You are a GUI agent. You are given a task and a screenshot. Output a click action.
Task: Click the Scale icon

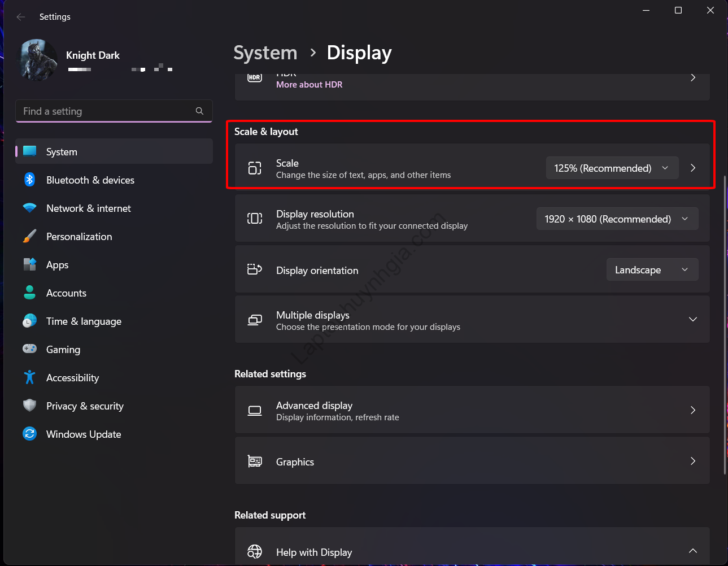255,168
